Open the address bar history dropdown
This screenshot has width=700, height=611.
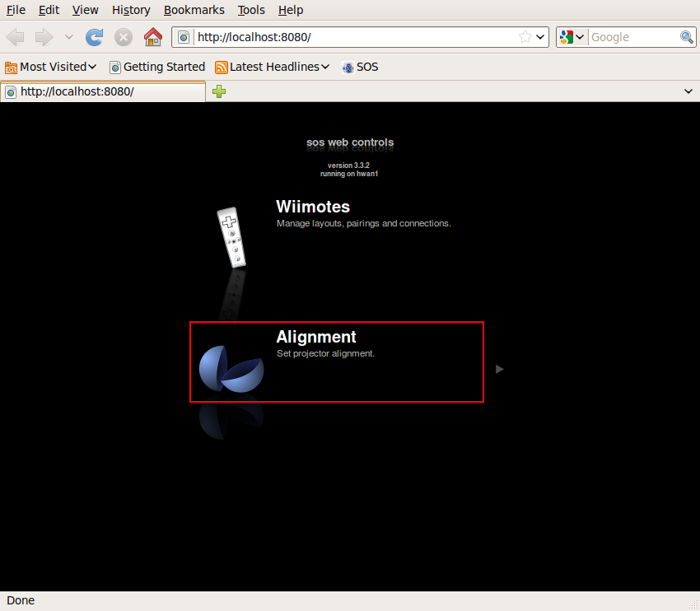[540, 37]
